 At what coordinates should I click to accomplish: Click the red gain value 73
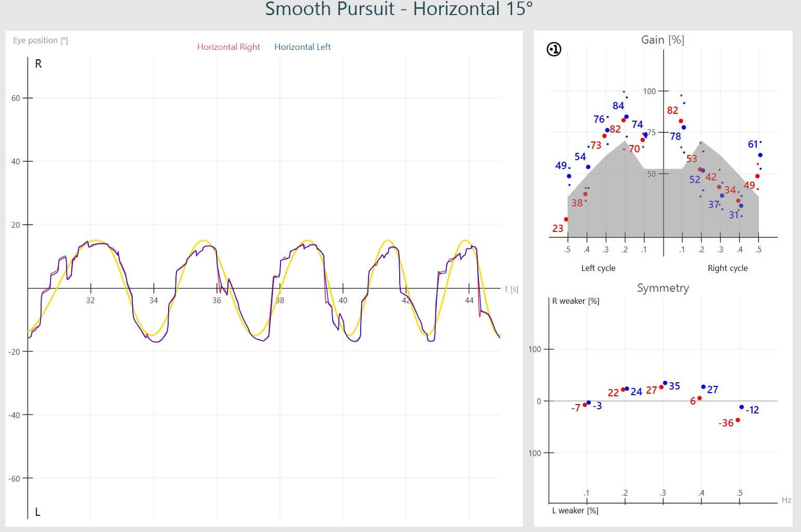[x=596, y=146]
